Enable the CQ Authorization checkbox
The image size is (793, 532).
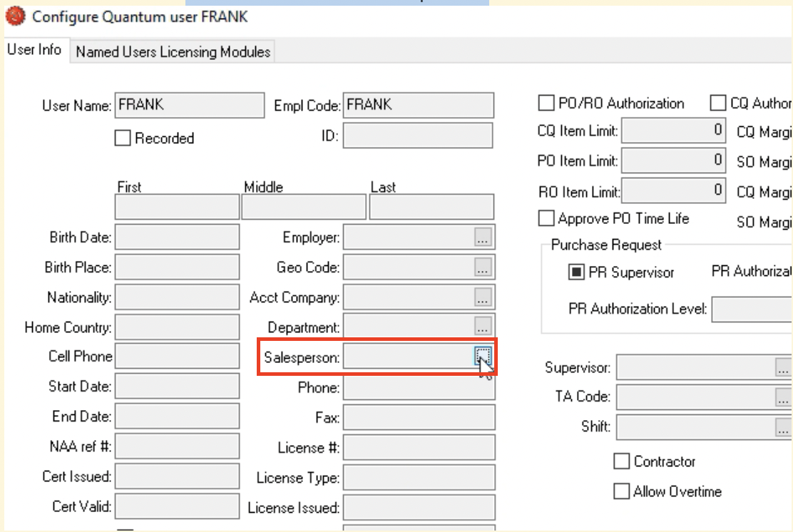718,103
